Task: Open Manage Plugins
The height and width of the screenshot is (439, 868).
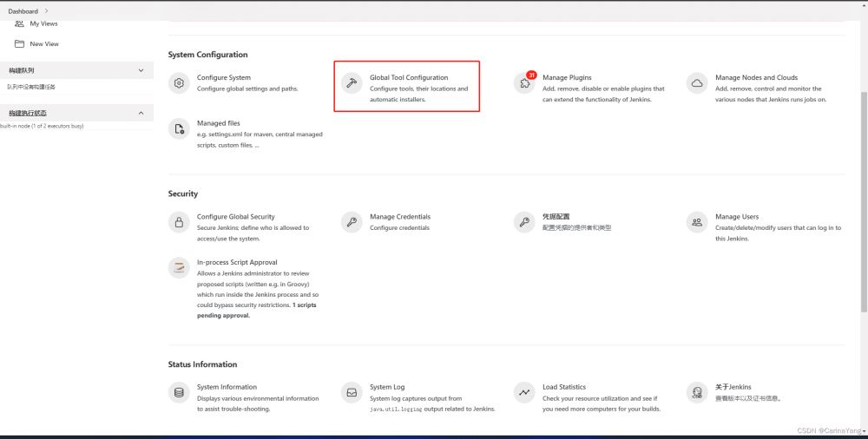Action: click(x=567, y=77)
